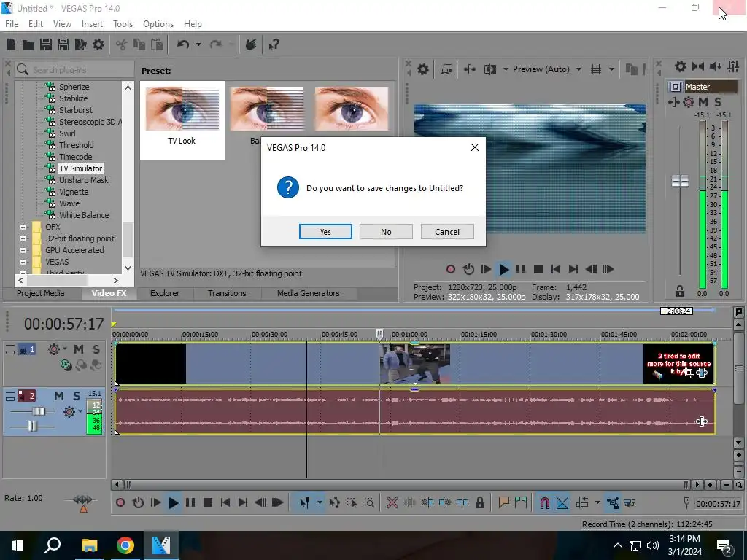
Task: Click the Undo arrow icon
Action: (183, 44)
